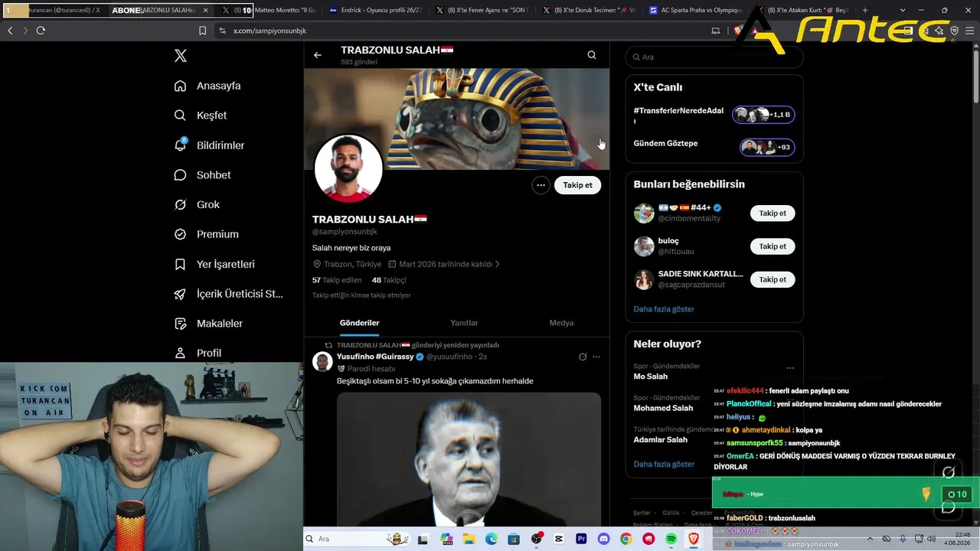
Task: Open Makaleler from the sidebar
Action: (x=208, y=324)
